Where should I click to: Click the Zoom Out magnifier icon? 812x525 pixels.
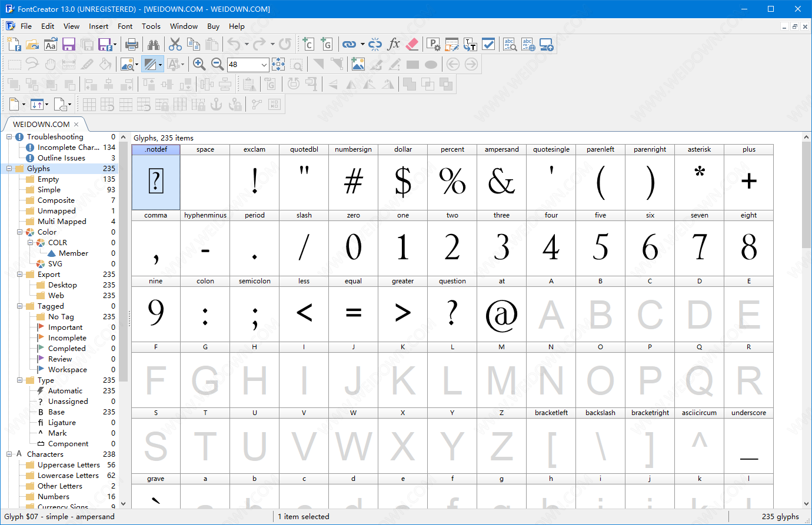(218, 64)
